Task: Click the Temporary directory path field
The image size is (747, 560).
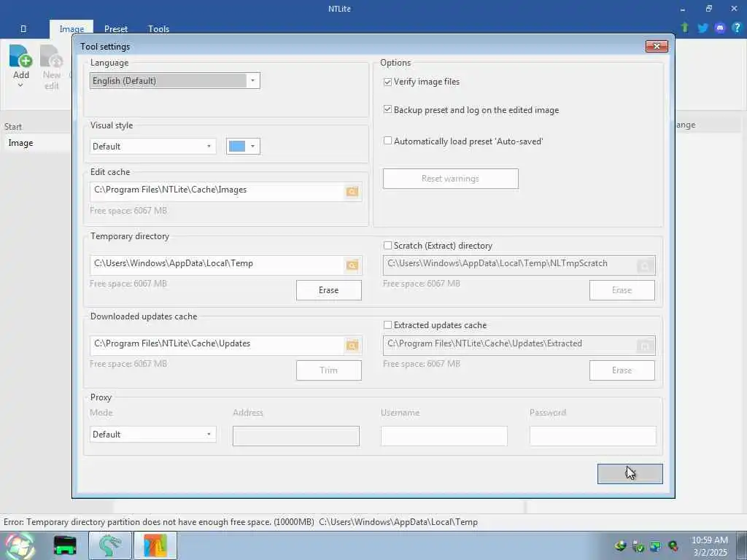Action: [x=217, y=265]
